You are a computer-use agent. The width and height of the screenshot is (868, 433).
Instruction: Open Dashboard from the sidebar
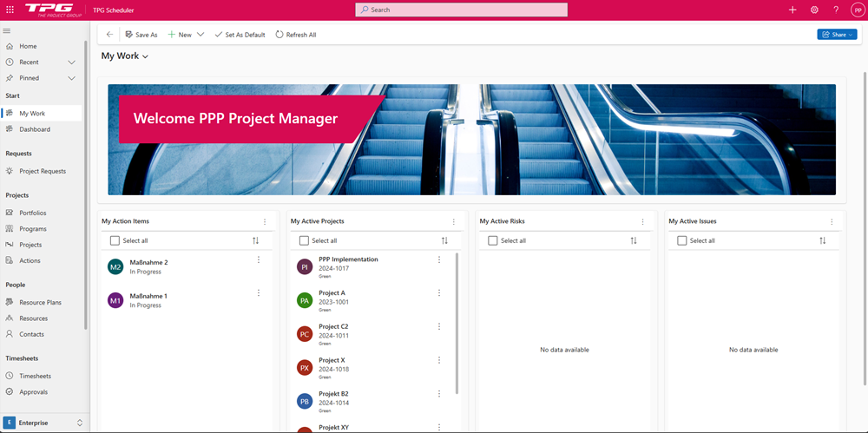[x=35, y=129]
